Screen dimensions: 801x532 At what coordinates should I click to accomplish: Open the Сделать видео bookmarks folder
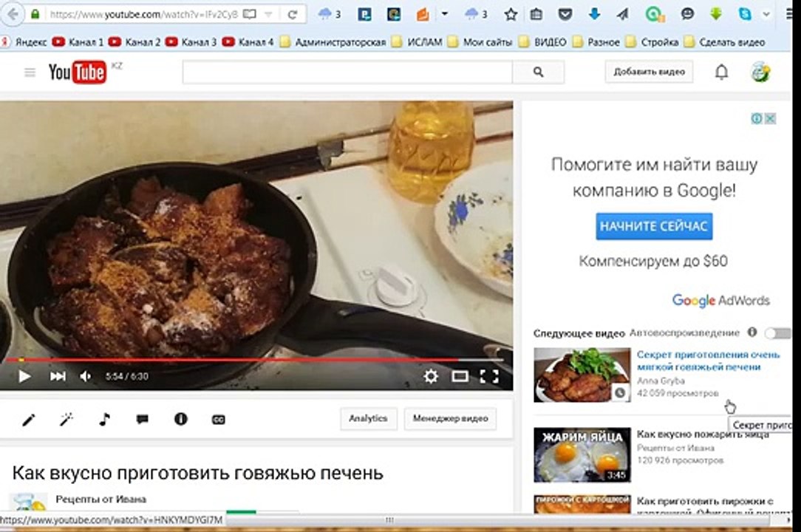724,42
